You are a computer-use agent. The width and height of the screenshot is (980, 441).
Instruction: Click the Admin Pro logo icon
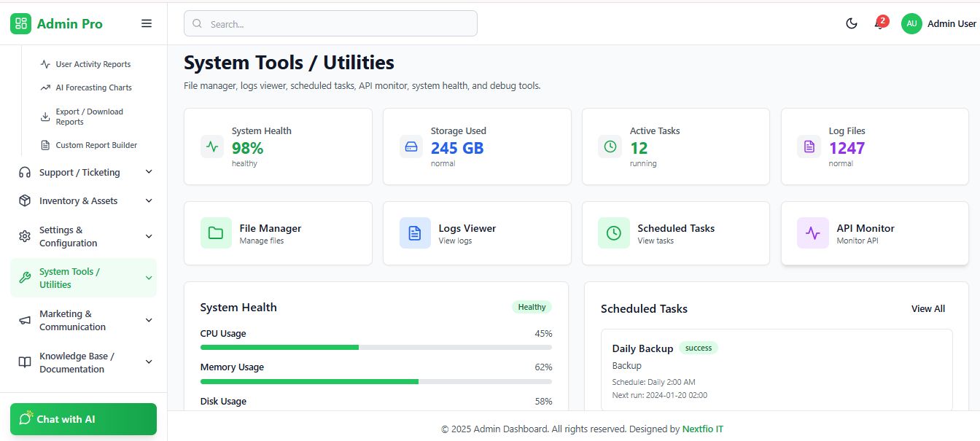pyautogui.click(x=21, y=23)
